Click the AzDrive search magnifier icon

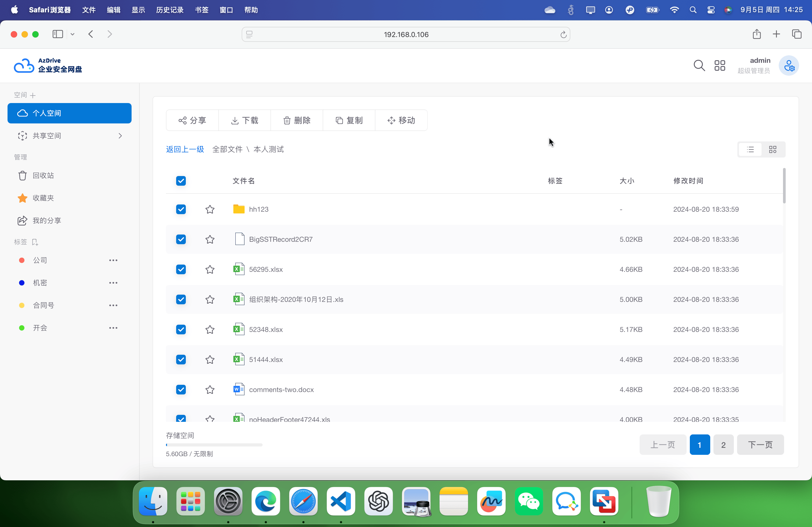point(699,65)
